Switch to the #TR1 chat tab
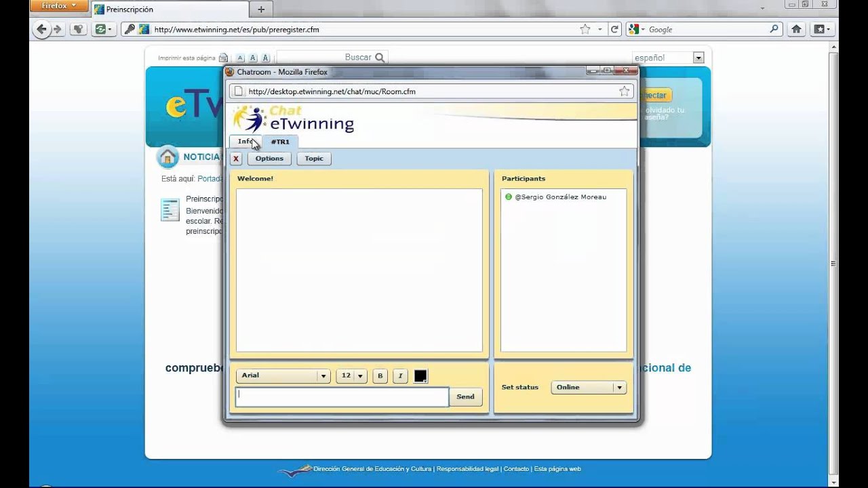The height and width of the screenshot is (488, 868). (x=280, y=142)
